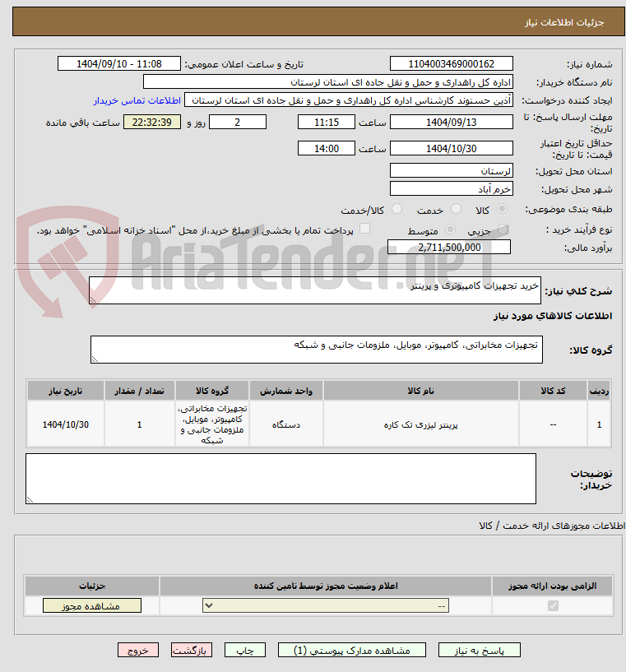Image resolution: width=626 pixels, height=672 pixels.
Task: Click the ردیف column header
Action: [x=599, y=391]
